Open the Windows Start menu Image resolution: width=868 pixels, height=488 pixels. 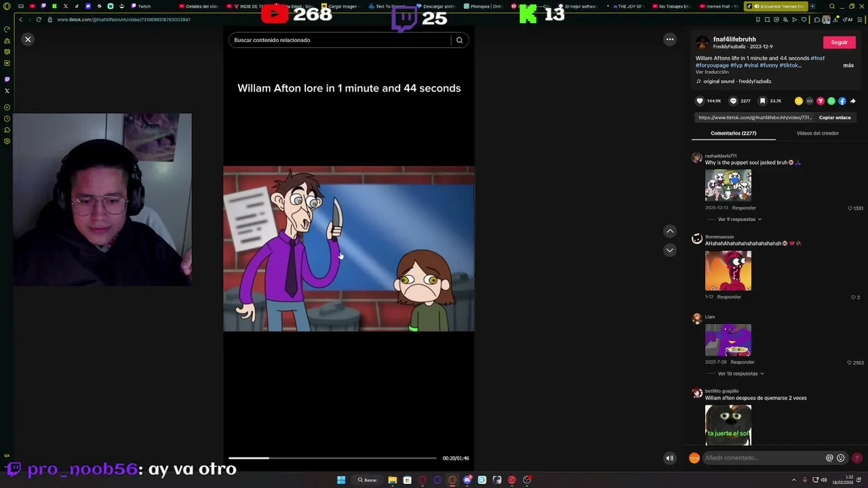[341, 480]
